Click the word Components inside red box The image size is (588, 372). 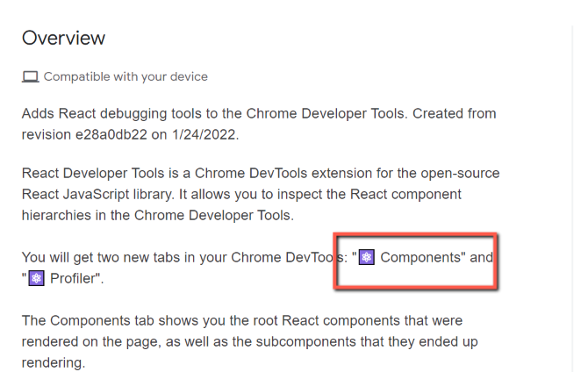pos(420,258)
